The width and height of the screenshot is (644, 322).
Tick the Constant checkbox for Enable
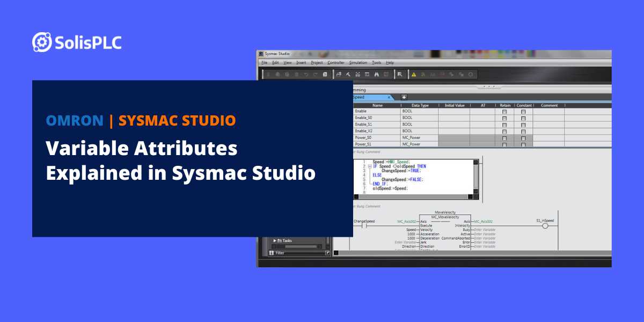[523, 112]
